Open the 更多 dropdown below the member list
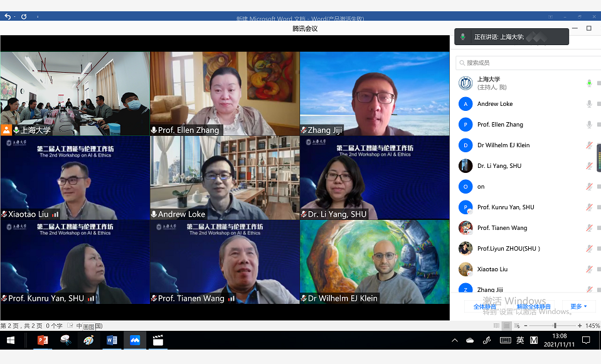 tap(578, 306)
